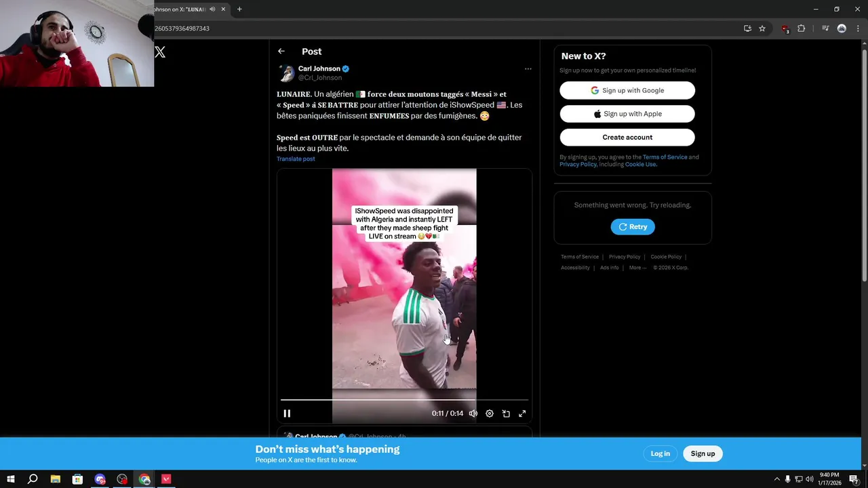Click Translate post link
This screenshot has width=868, height=488.
point(296,159)
